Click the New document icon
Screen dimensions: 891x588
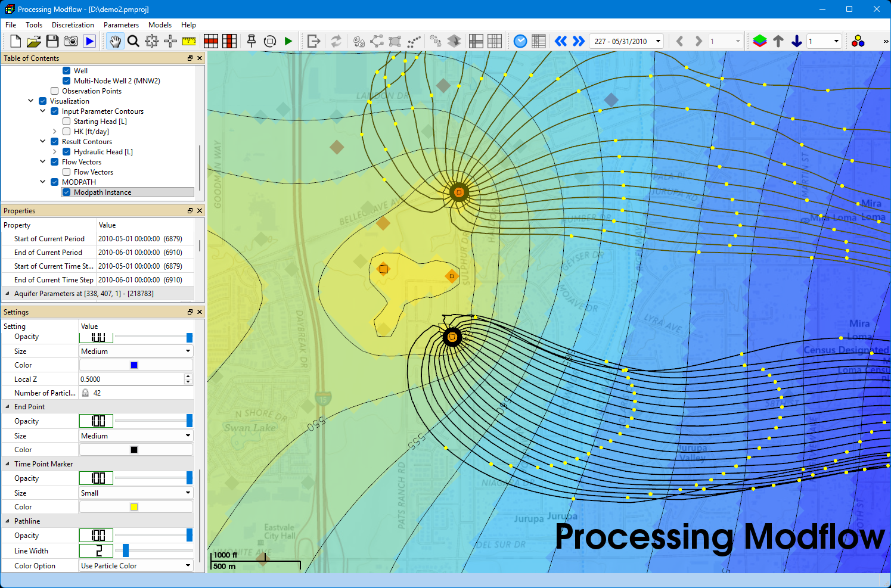[x=15, y=41]
